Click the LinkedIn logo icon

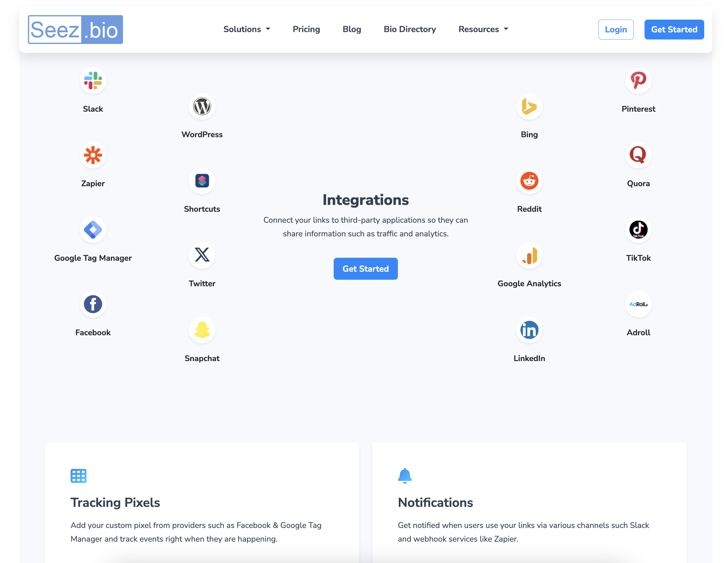tap(529, 330)
